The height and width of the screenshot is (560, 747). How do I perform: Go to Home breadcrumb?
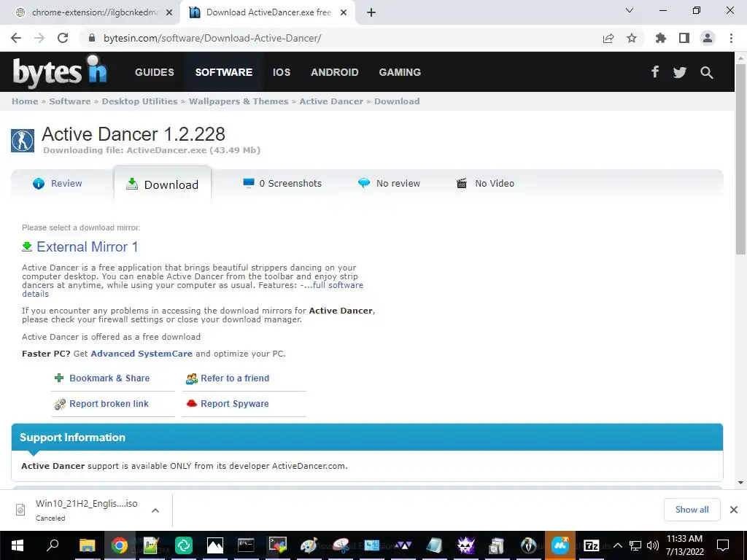point(25,101)
